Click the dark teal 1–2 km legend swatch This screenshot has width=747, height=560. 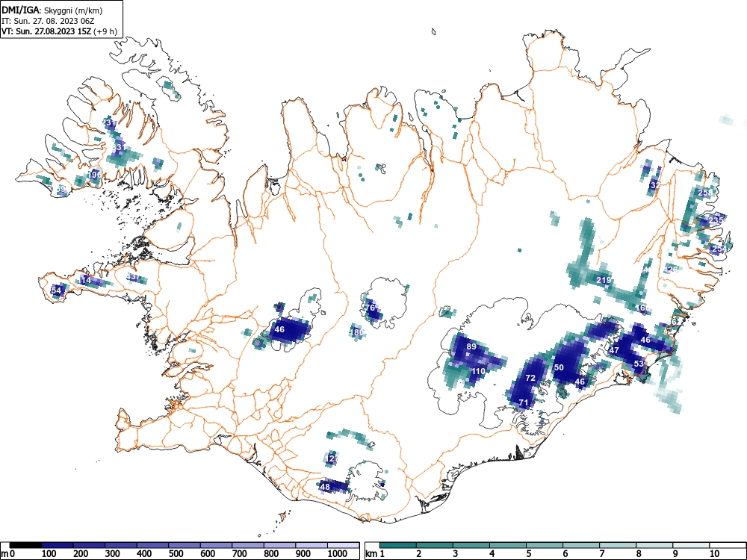(x=398, y=545)
